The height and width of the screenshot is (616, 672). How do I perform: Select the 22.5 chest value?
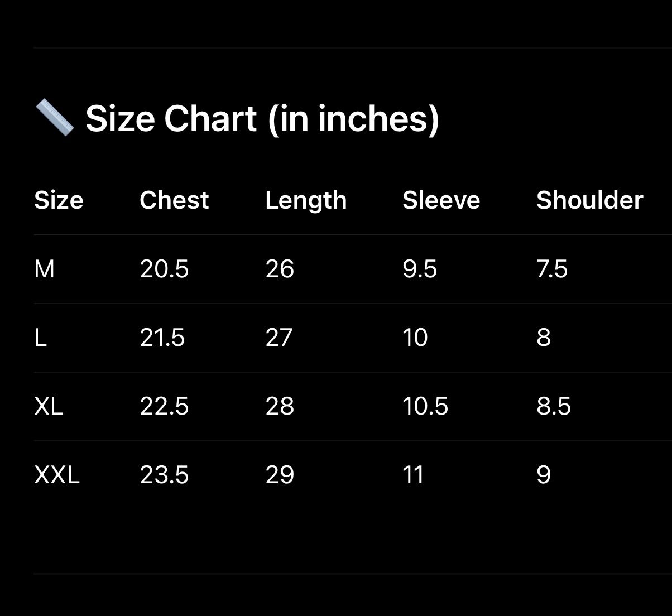(x=164, y=407)
